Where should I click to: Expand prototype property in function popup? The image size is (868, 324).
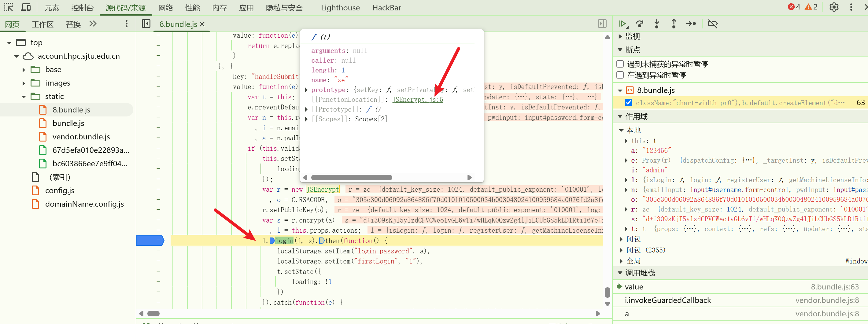[306, 90]
